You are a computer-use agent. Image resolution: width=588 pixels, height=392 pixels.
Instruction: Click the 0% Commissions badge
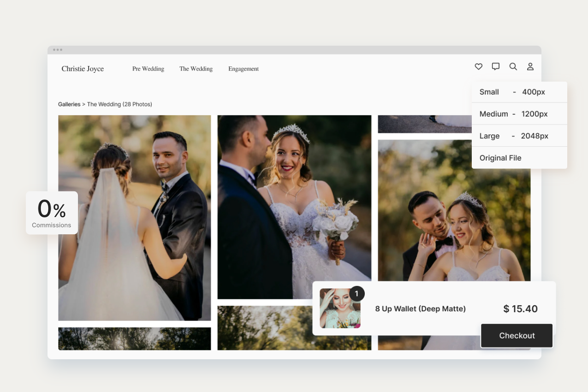(52, 213)
